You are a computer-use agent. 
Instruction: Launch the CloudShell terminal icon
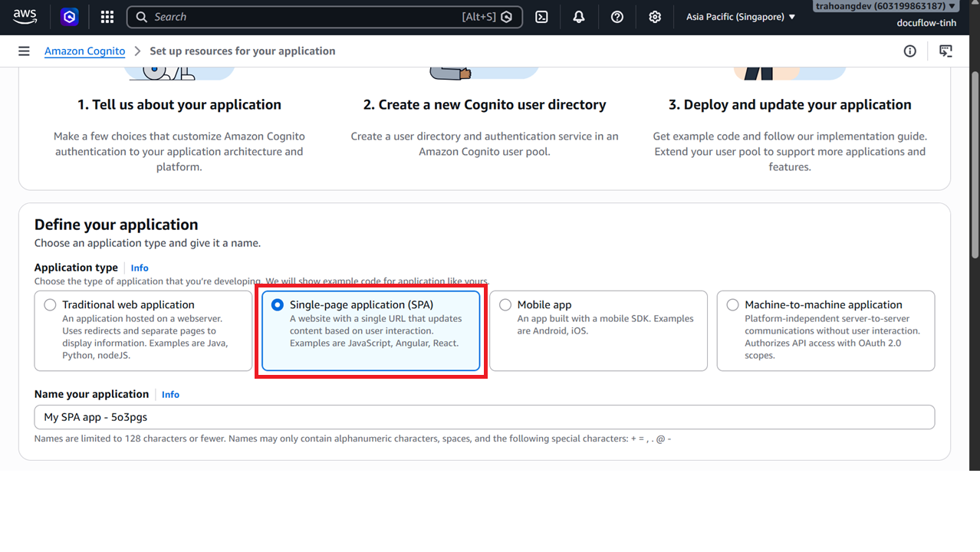pyautogui.click(x=541, y=17)
